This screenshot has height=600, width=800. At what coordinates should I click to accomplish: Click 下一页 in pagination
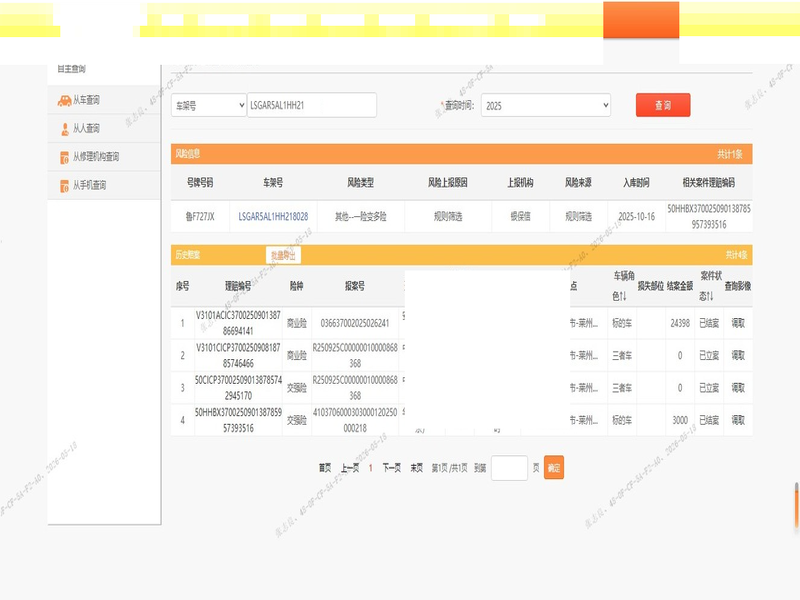[x=391, y=468]
